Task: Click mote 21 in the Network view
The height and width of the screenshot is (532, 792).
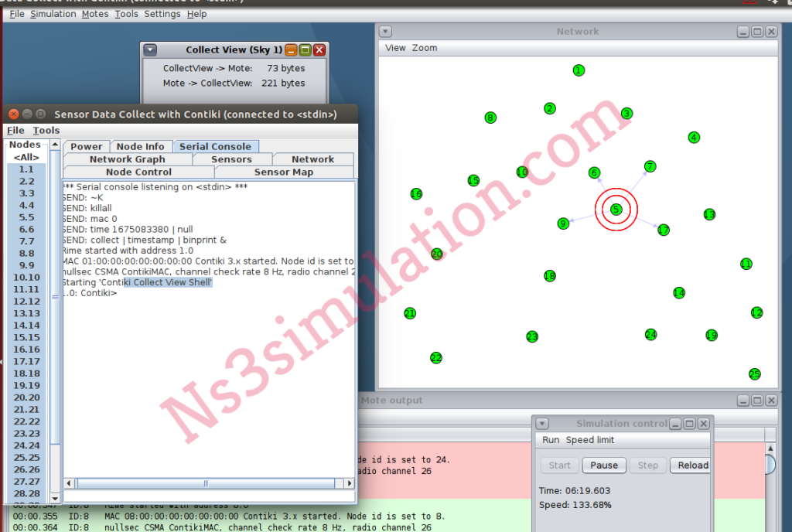Action: [410, 313]
